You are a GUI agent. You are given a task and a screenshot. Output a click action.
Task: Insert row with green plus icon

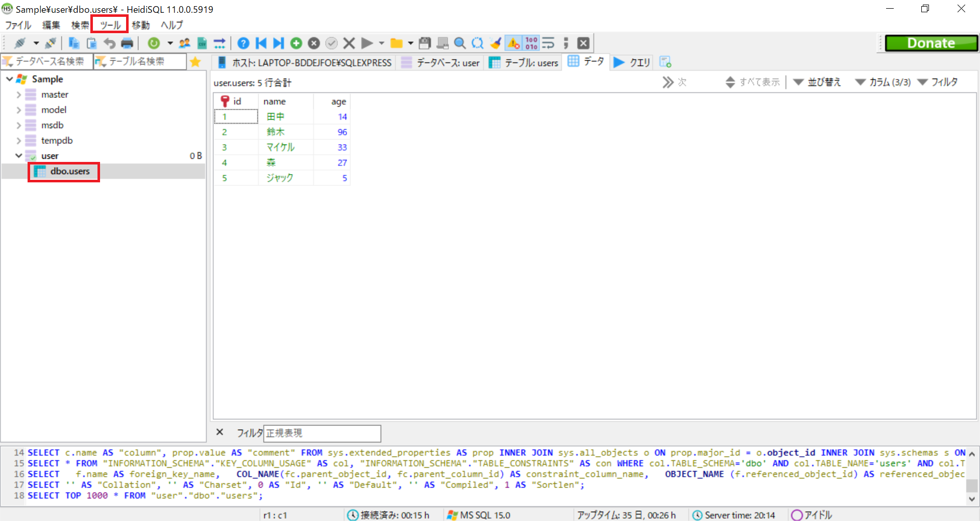click(296, 43)
